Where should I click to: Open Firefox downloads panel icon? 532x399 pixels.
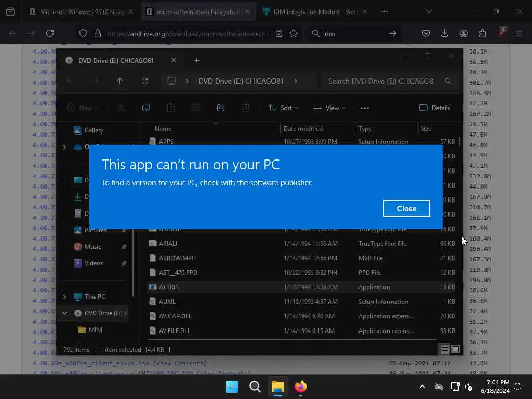[x=445, y=33]
